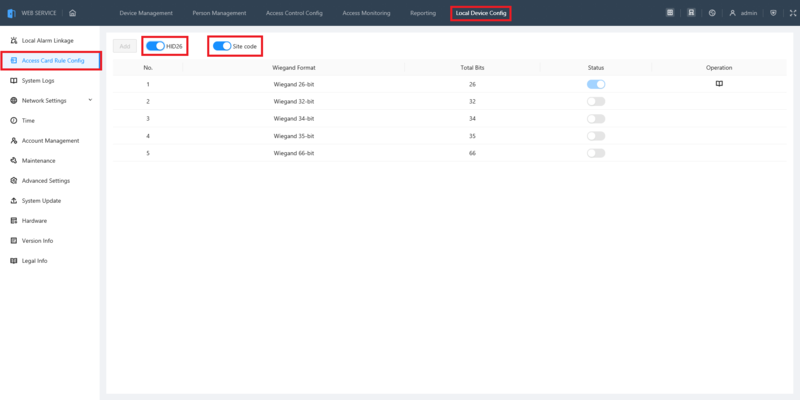This screenshot has height=400, width=800.
Task: Select the Wiegand 26-bit format cell
Action: pos(294,84)
